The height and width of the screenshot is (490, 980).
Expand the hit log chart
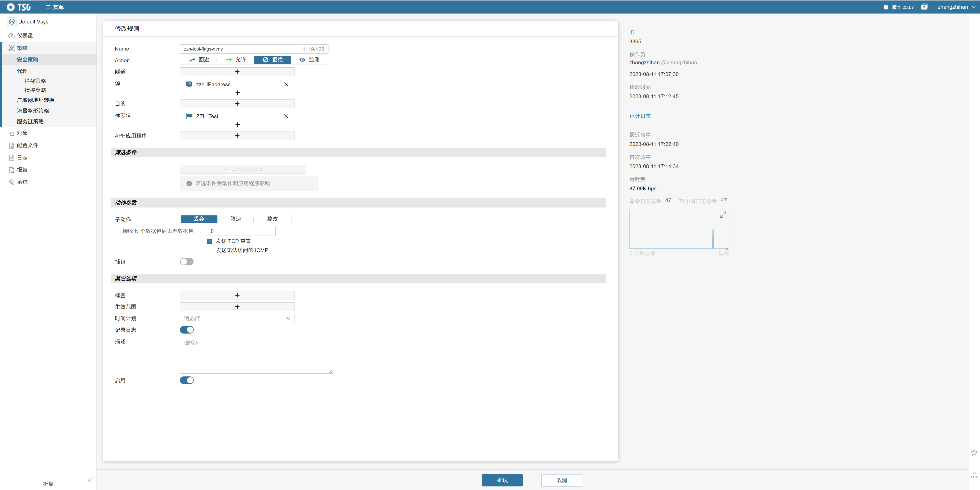[x=723, y=215]
